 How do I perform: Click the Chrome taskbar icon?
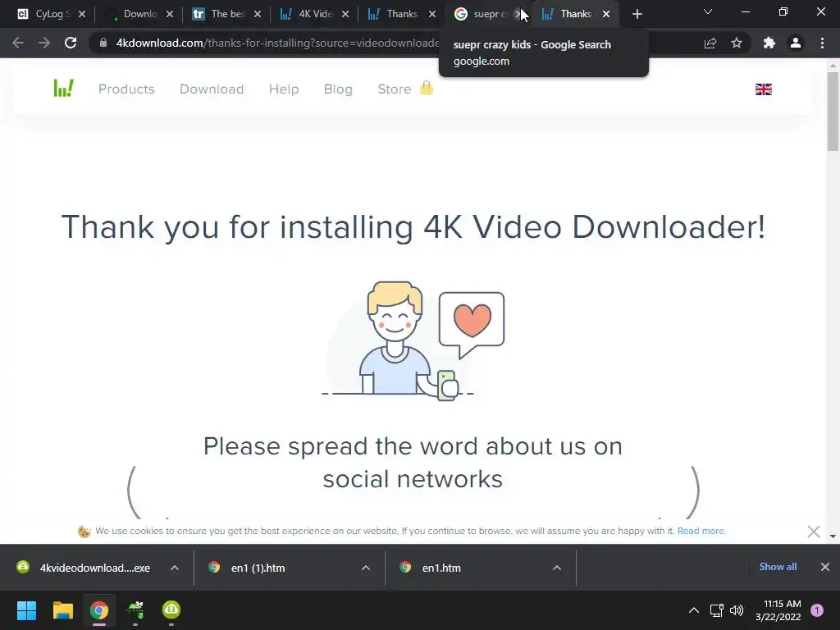(99, 610)
